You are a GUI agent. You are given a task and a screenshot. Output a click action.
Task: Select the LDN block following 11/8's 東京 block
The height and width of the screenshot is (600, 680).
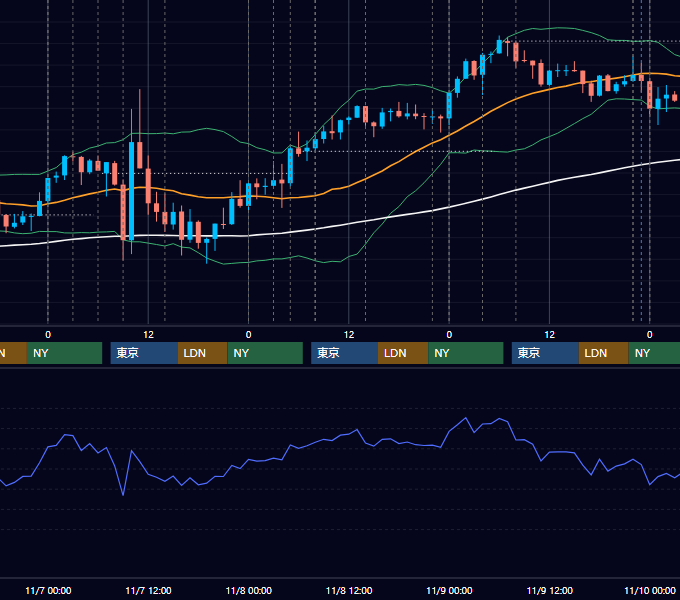tap(403, 353)
